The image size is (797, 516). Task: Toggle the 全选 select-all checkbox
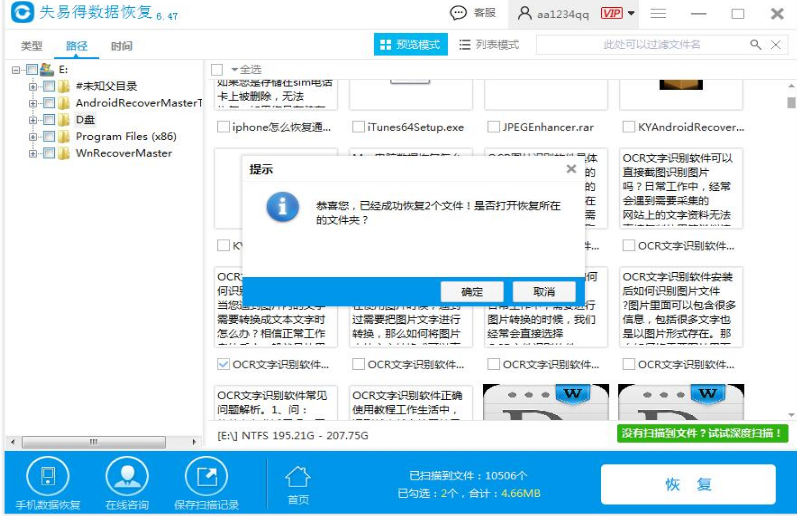pyautogui.click(x=217, y=69)
